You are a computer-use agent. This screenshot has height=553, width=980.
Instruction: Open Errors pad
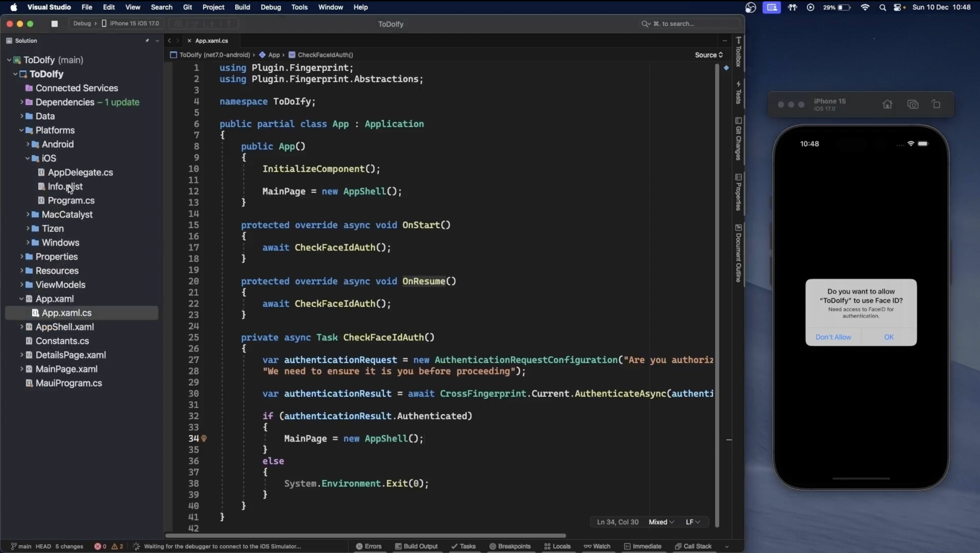369,546
